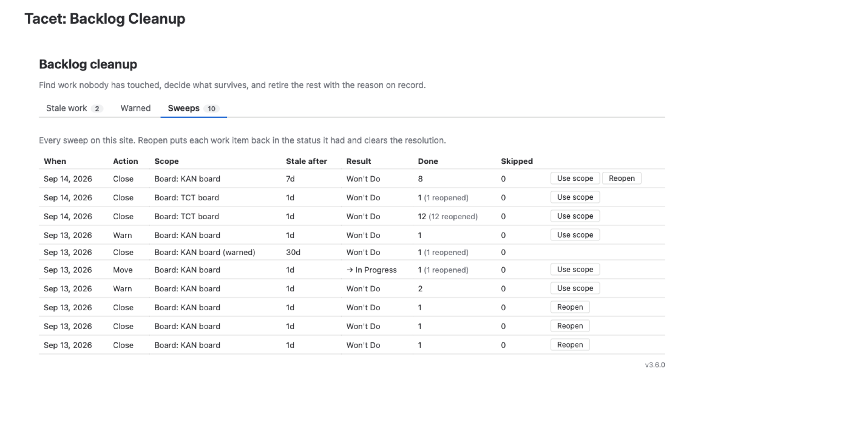Use scope of TCT sweep with 12 reopened
The image size is (868, 425).
click(x=575, y=216)
